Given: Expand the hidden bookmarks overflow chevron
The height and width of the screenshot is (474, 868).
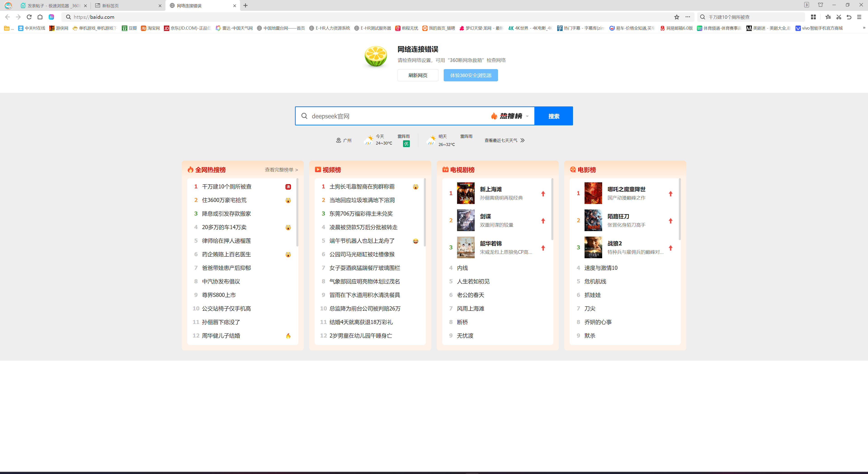Looking at the screenshot, I should tap(864, 28).
